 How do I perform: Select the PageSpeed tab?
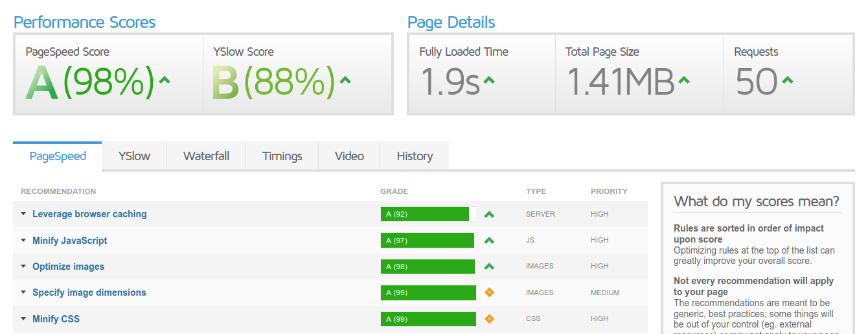pos(58,156)
